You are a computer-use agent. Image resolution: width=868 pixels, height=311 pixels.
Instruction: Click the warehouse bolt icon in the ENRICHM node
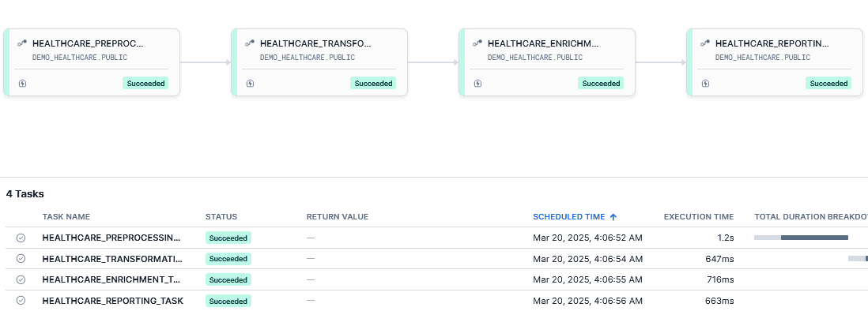click(x=477, y=84)
